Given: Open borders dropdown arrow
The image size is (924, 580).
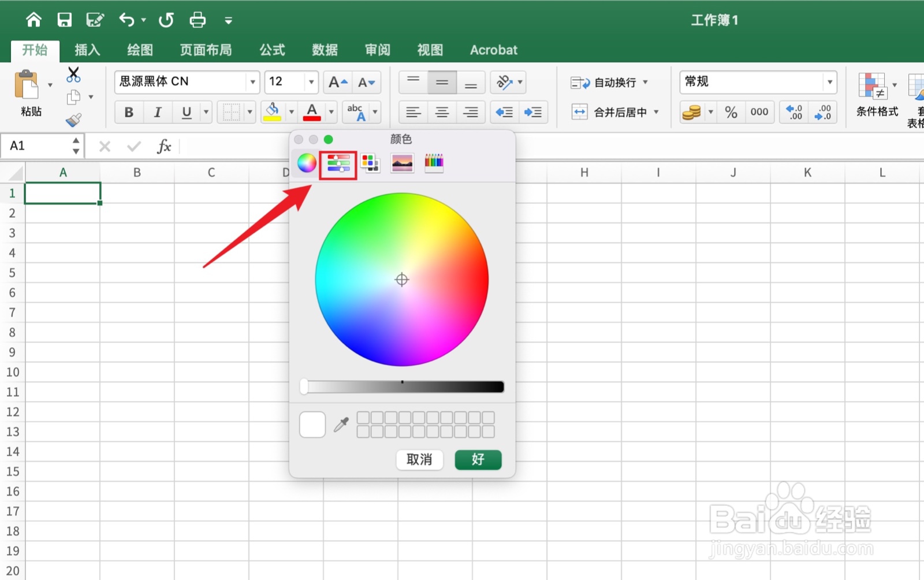Looking at the screenshot, I should (250, 111).
